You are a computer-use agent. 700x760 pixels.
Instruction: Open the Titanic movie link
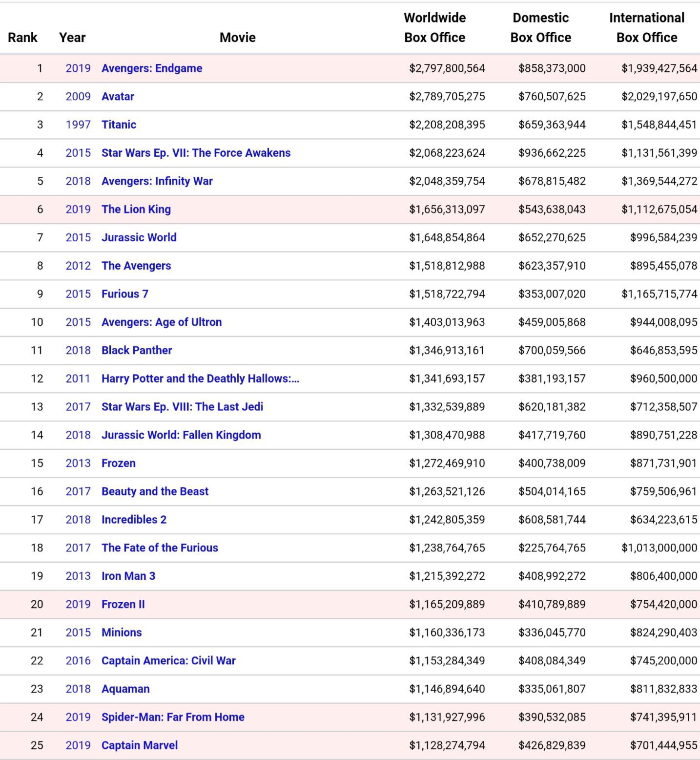119,125
